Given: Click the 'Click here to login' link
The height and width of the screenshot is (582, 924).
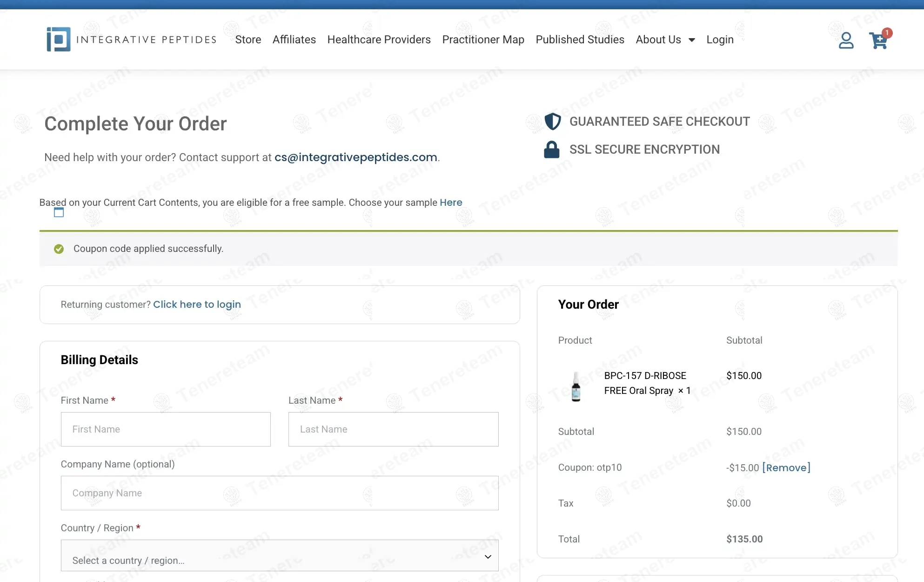Looking at the screenshot, I should click(197, 305).
